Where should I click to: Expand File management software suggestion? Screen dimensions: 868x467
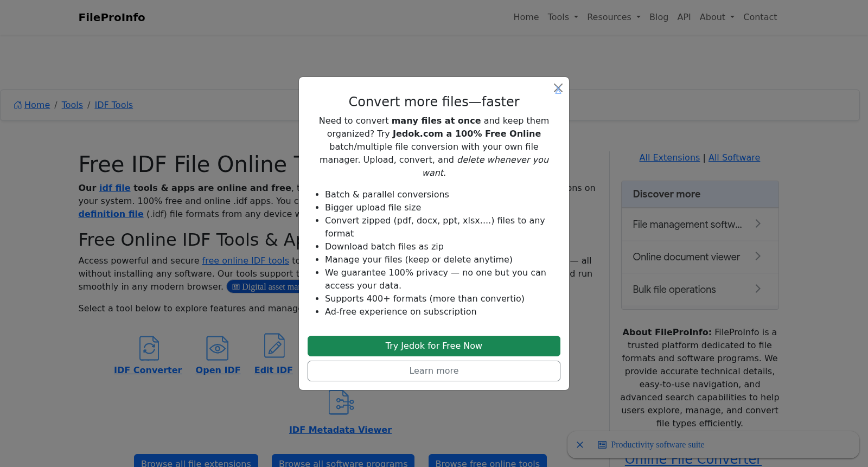coord(700,224)
